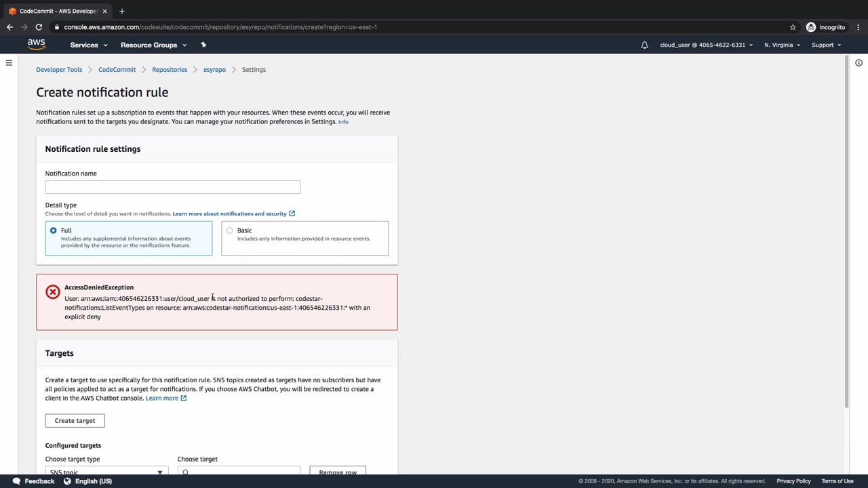Go forward with the browser forward arrow
The height and width of the screenshot is (488, 868).
pos(24,27)
